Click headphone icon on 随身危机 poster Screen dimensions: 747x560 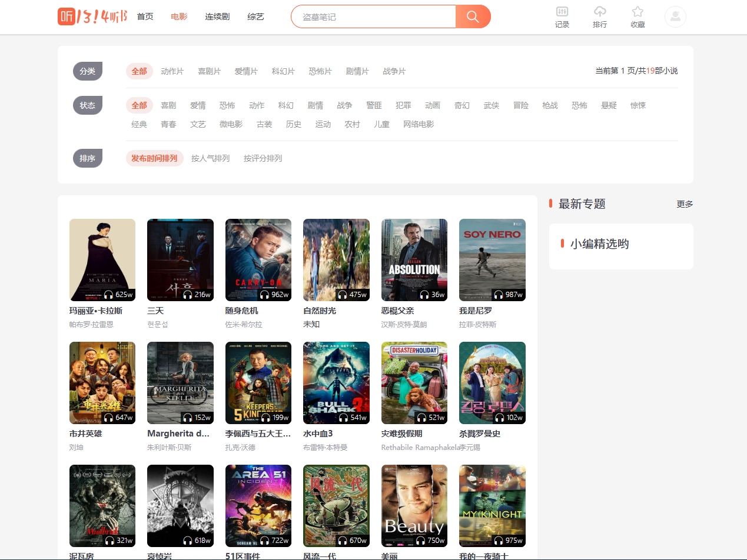click(265, 295)
